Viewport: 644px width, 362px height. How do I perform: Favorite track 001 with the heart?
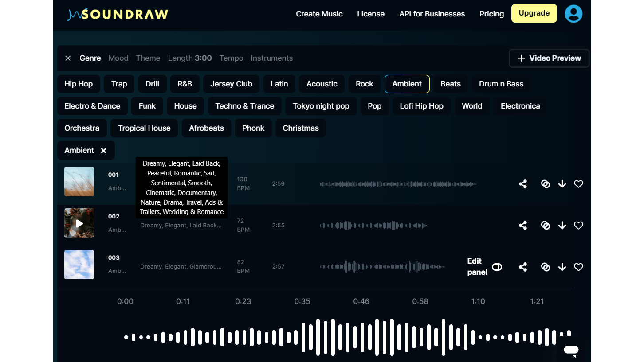tap(578, 184)
